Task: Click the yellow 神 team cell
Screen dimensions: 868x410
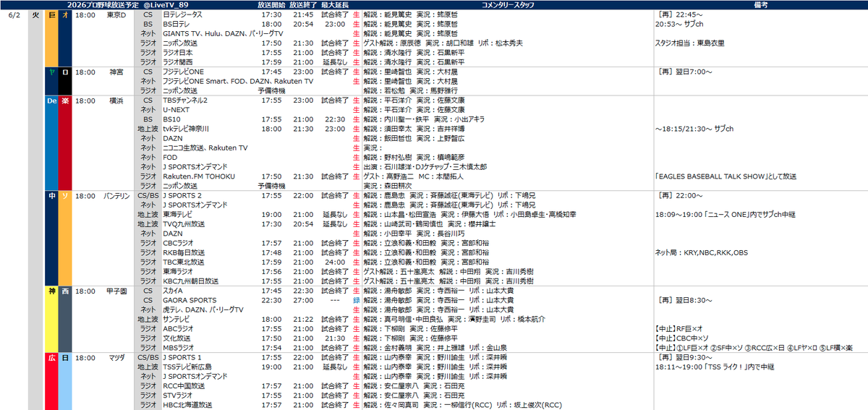Action: [x=52, y=320]
